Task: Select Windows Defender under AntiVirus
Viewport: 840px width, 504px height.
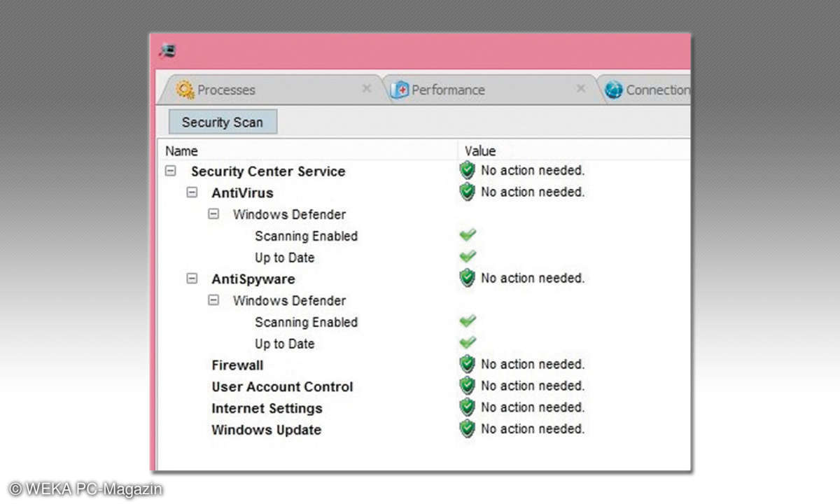Action: 289,215
